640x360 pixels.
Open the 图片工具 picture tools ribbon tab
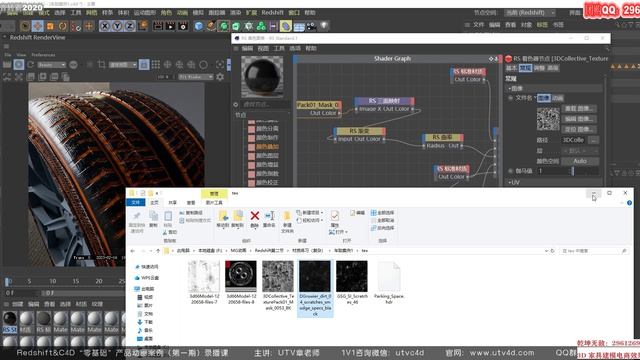pos(214,202)
